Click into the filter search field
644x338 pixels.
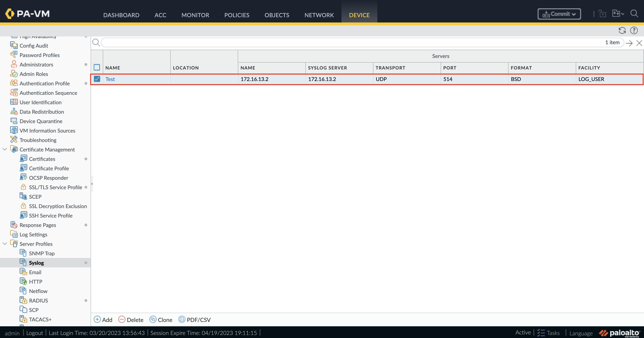click(350, 43)
